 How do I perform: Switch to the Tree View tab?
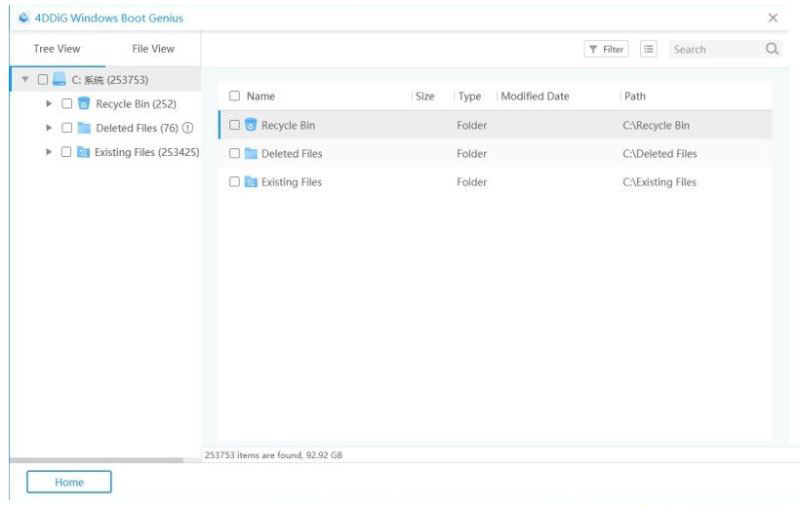57,49
